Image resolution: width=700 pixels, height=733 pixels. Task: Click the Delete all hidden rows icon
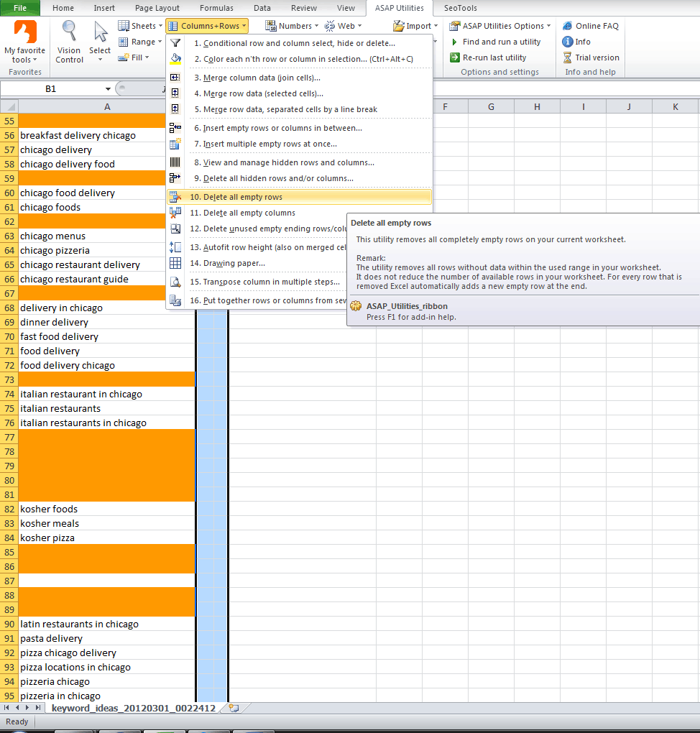(x=175, y=178)
